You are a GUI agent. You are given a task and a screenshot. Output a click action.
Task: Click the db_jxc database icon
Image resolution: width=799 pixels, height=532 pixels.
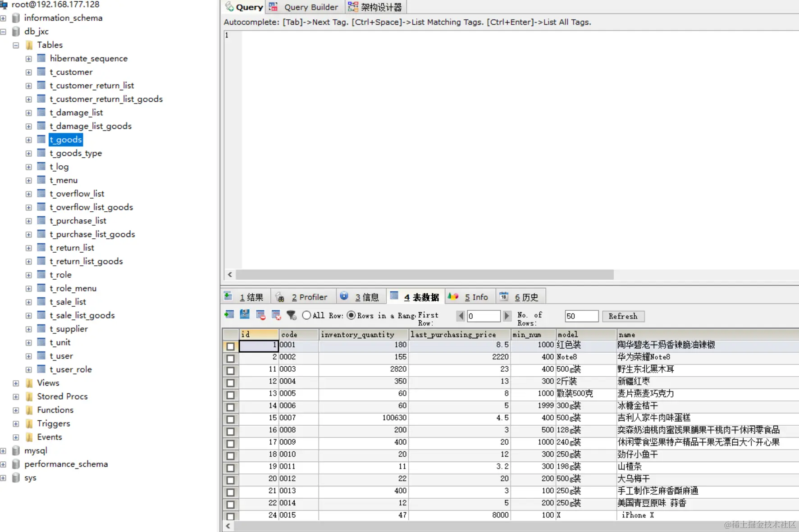coord(16,31)
